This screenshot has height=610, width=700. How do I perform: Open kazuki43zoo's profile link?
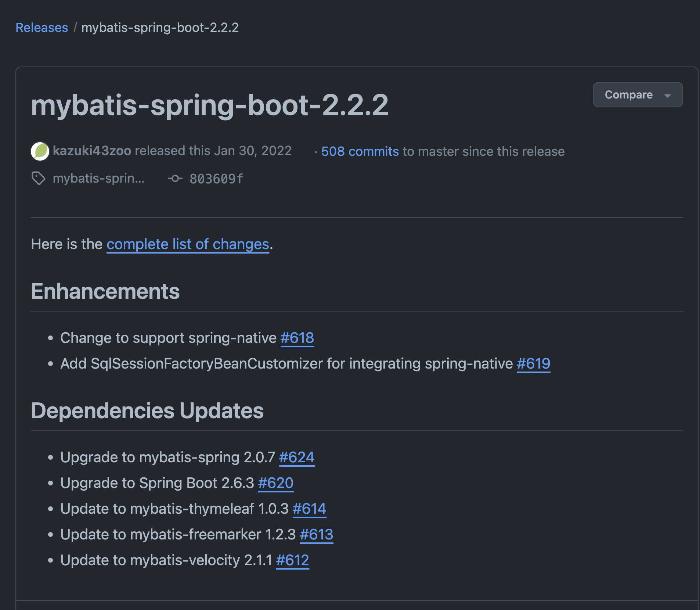92,151
